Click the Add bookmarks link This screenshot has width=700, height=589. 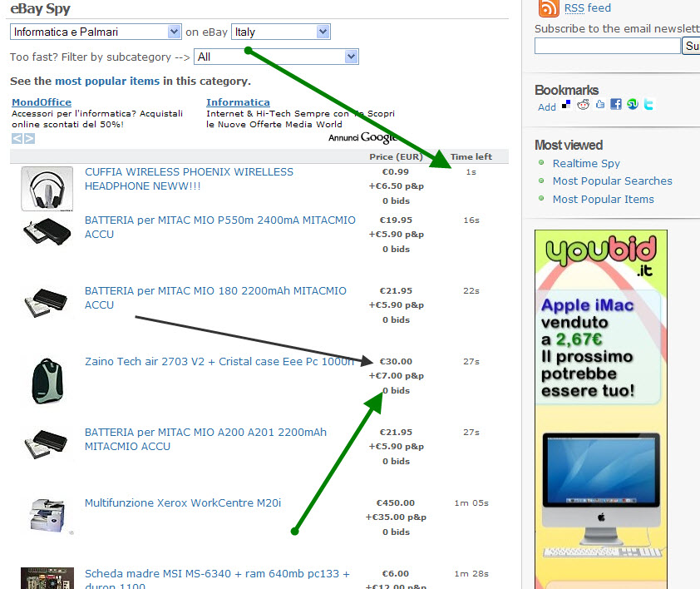pos(547,107)
